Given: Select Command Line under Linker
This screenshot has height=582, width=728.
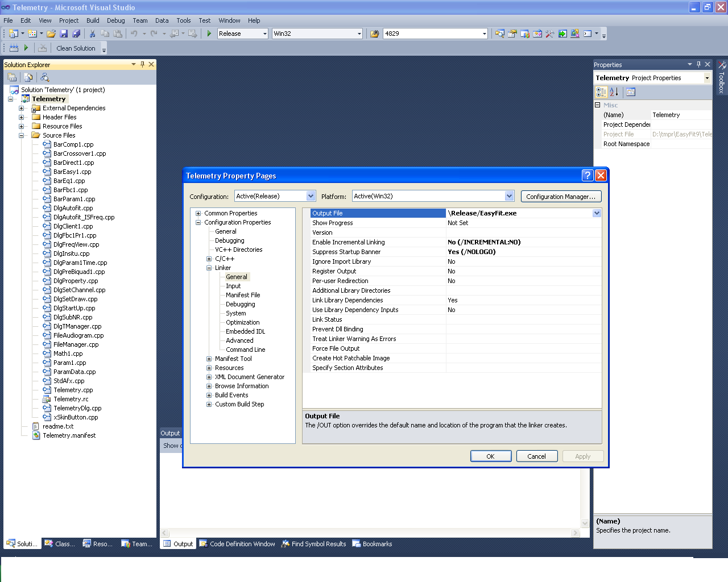Looking at the screenshot, I should (246, 350).
